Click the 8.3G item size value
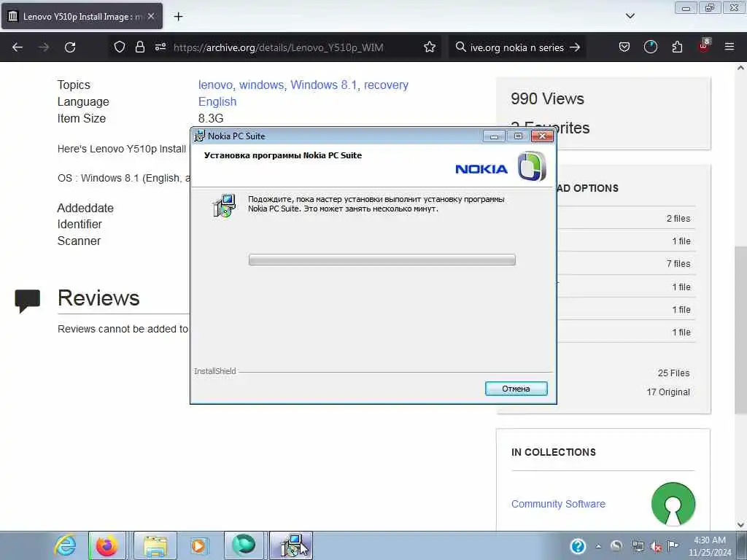 tap(211, 119)
